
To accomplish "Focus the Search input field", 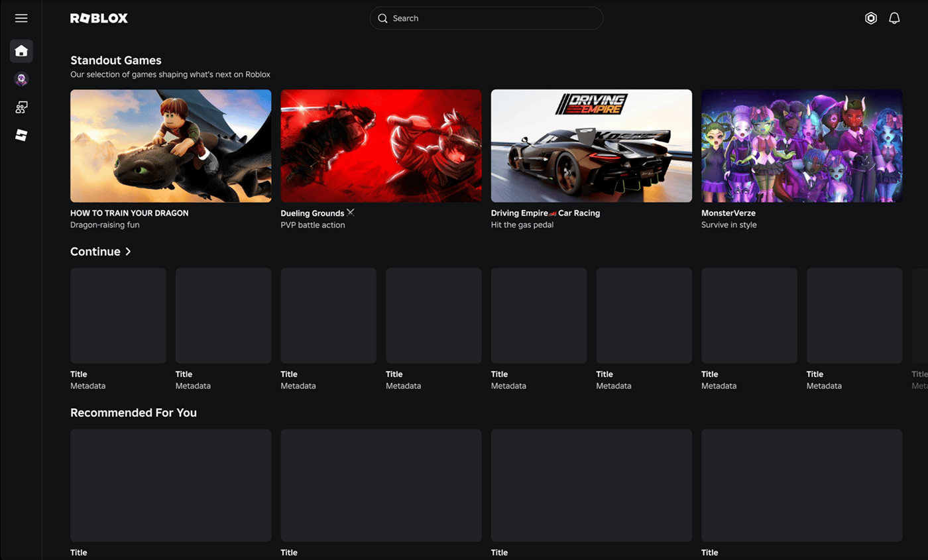I will pyautogui.click(x=487, y=19).
